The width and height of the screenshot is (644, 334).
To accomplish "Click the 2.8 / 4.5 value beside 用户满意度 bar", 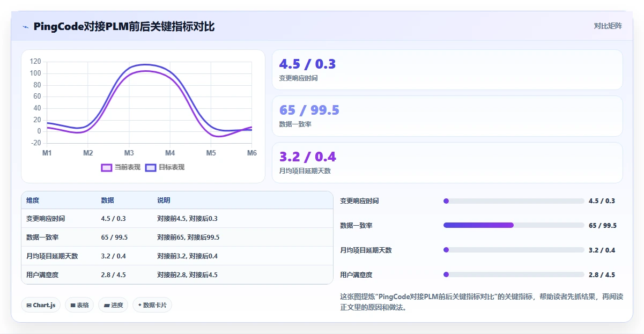I will 602,274.
